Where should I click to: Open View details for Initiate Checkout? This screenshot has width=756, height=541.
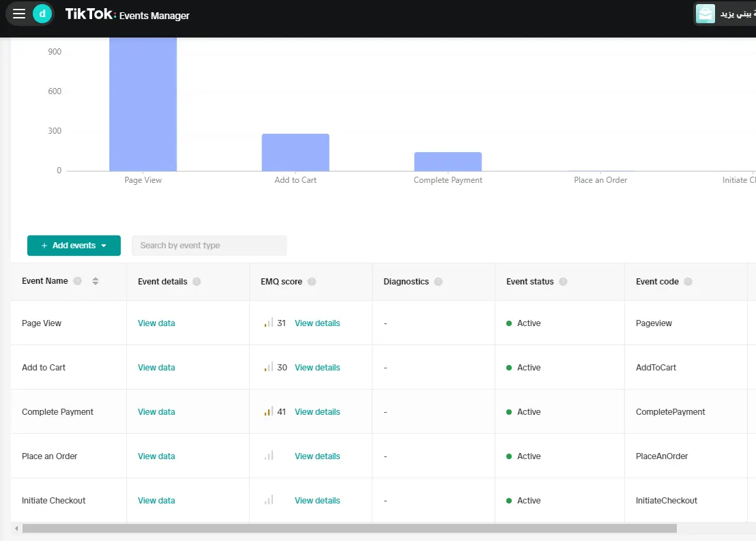point(317,501)
